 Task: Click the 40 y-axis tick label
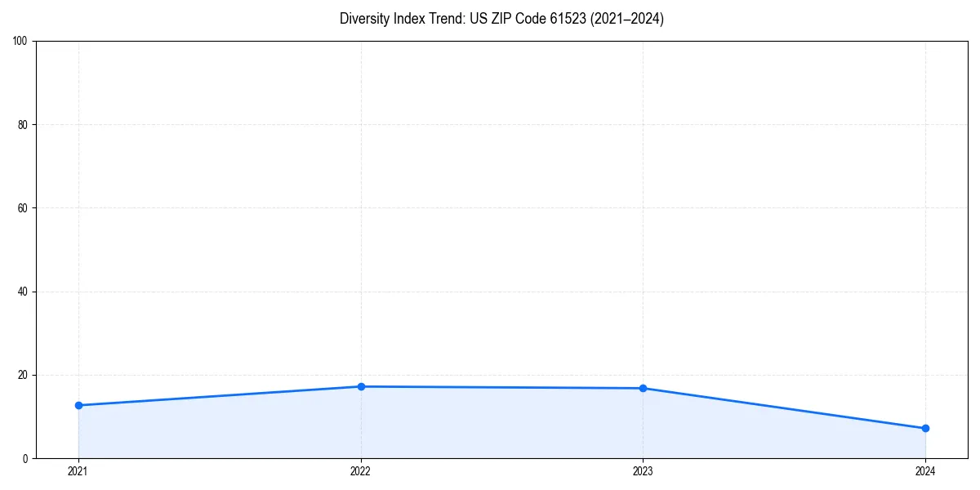(x=24, y=291)
